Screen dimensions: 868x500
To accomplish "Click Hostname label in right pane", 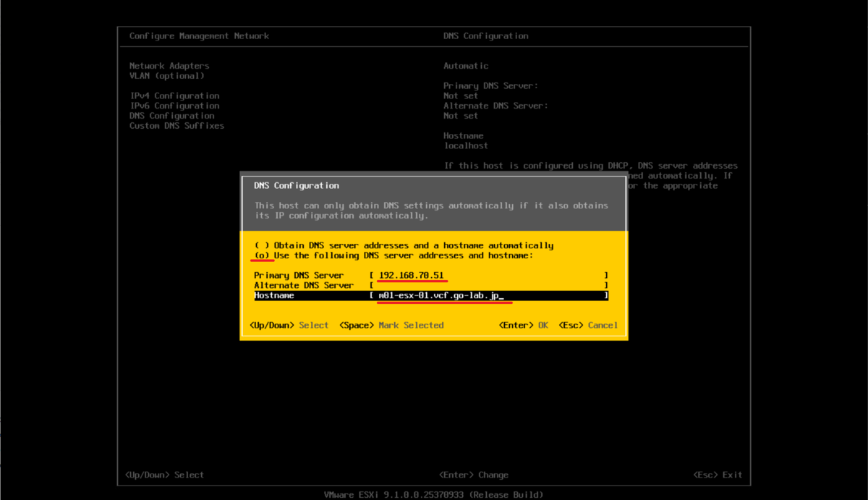I will [464, 136].
